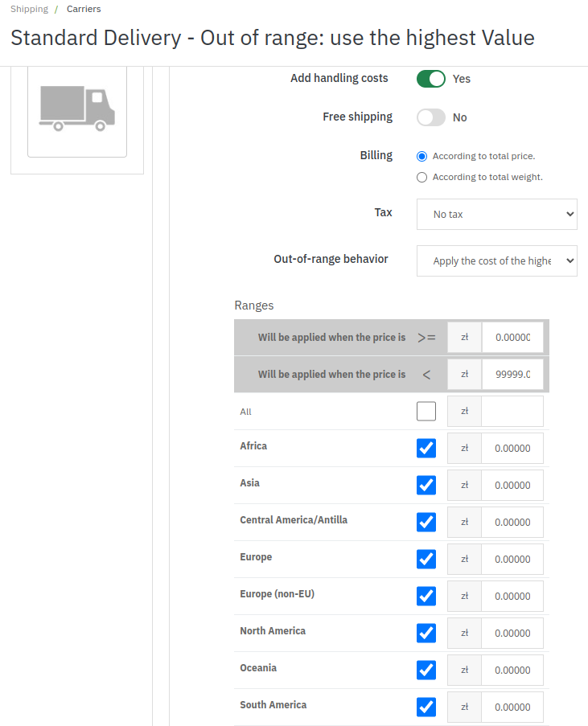This screenshot has width=588, height=726.
Task: Edit the South America price field
Action: (x=512, y=707)
